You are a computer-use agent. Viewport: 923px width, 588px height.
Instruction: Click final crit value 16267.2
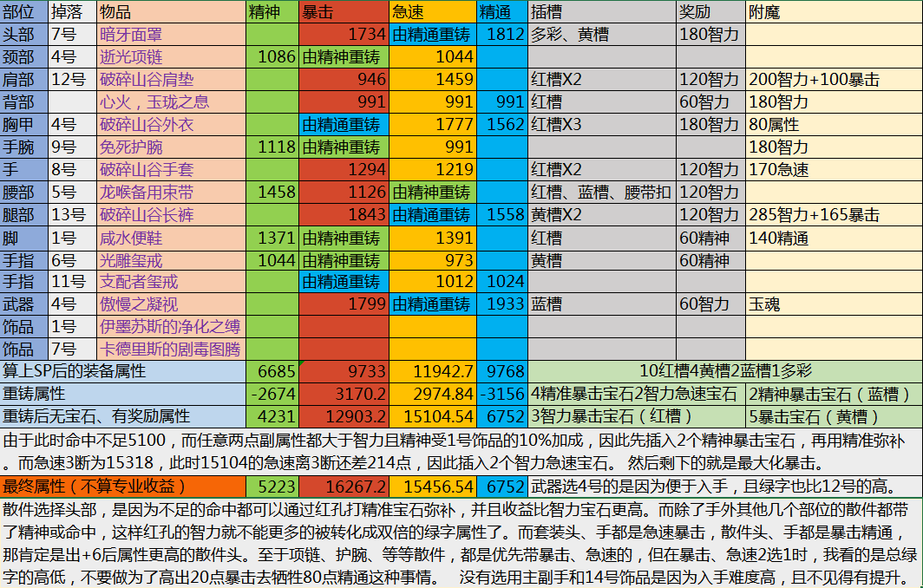(344, 487)
